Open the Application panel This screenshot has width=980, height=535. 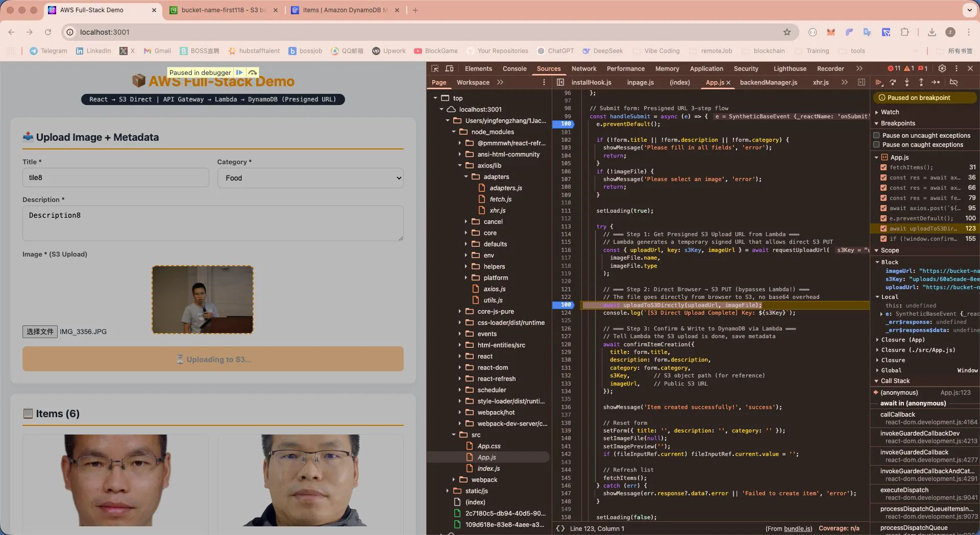[706, 69]
